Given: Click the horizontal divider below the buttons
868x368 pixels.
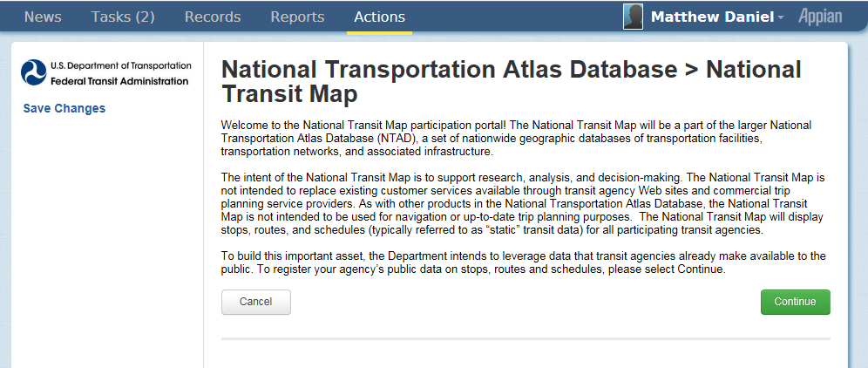Looking at the screenshot, I should pyautogui.click(x=526, y=337).
